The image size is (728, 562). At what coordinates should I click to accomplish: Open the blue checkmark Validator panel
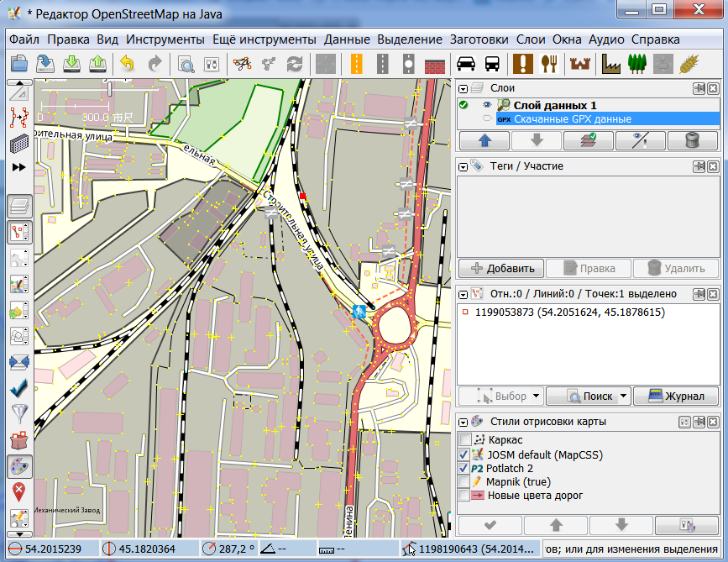pyautogui.click(x=19, y=388)
